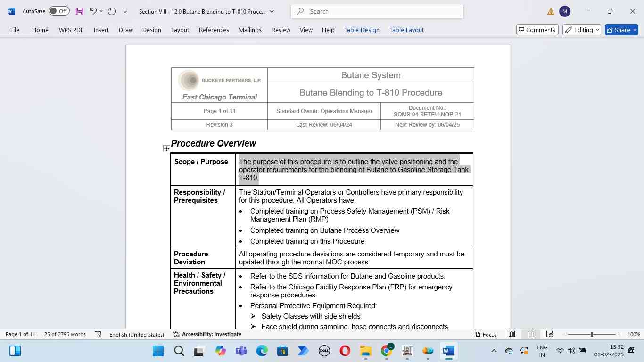Open the File menu
The width and height of the screenshot is (644, 362).
coord(15,30)
